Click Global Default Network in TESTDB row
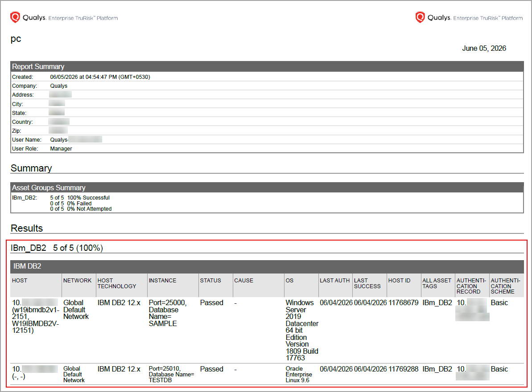Image resolution: width=532 pixels, height=392 pixels. pyautogui.click(x=74, y=374)
